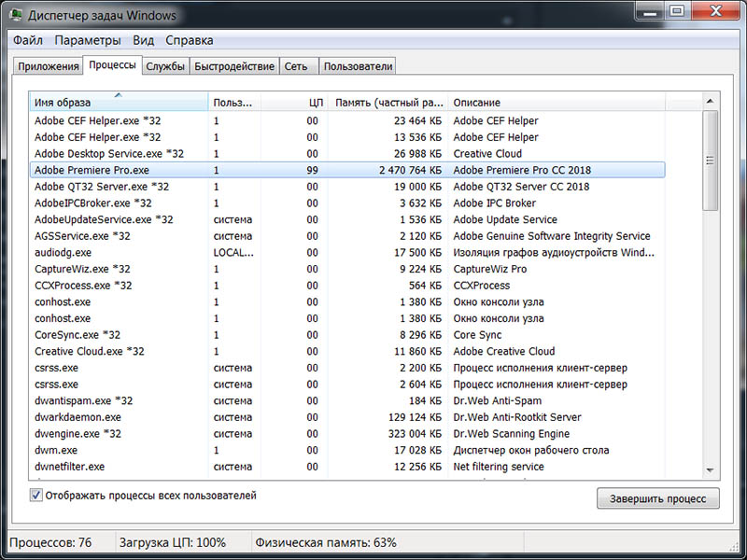Image resolution: width=747 pixels, height=560 pixels.
Task: Select the Creative Cloud.exe *32 process
Action: point(347,351)
